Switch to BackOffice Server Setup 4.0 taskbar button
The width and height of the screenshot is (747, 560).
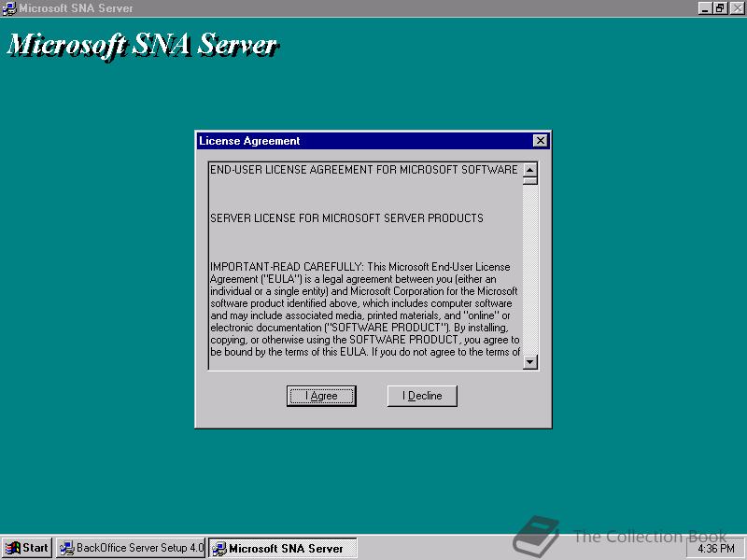coord(131,548)
